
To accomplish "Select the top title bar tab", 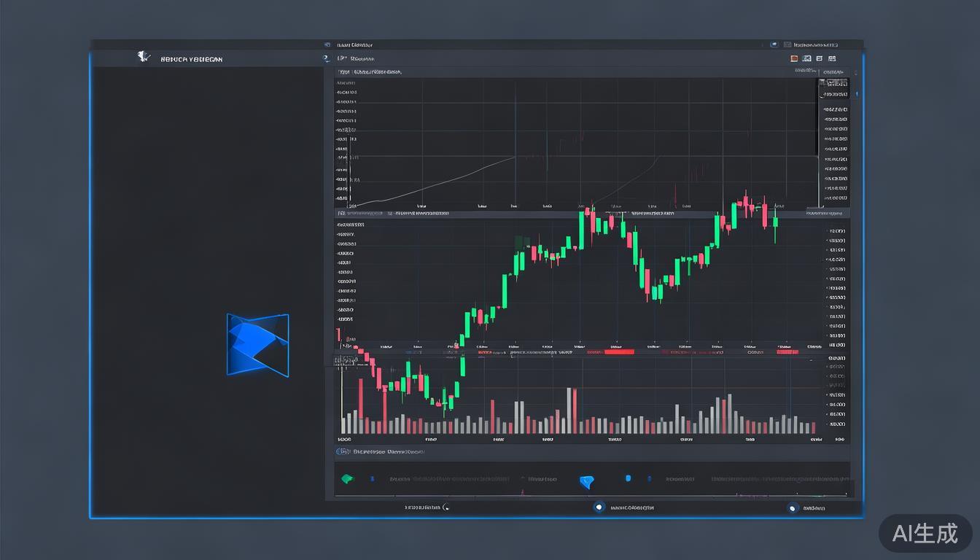I will pyautogui.click(x=354, y=44).
